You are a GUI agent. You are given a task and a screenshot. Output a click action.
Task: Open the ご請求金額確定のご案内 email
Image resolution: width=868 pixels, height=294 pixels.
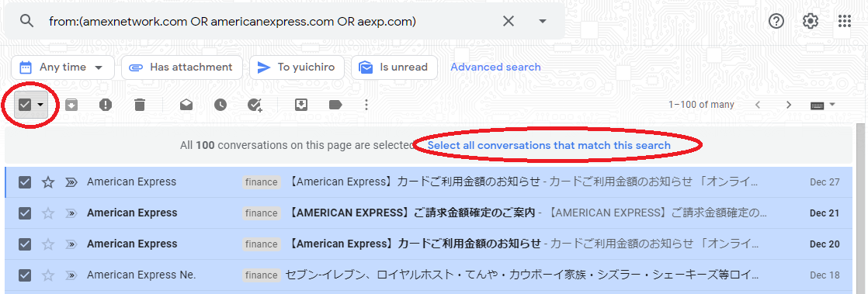(429, 213)
